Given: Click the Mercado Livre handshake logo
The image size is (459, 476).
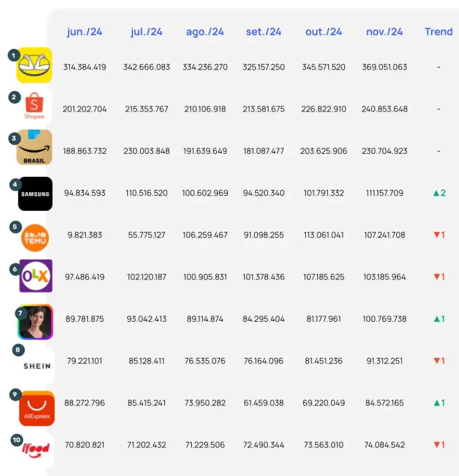Looking at the screenshot, I should pos(35,65).
